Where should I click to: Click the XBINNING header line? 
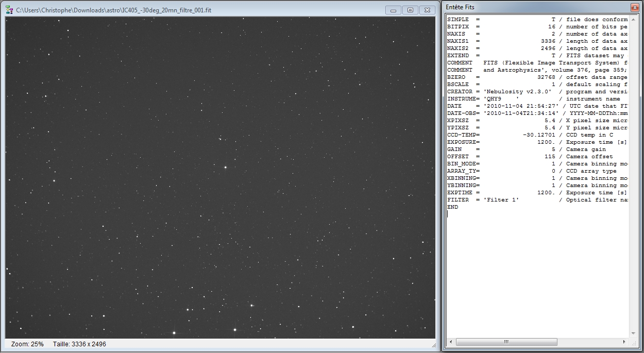(x=537, y=178)
